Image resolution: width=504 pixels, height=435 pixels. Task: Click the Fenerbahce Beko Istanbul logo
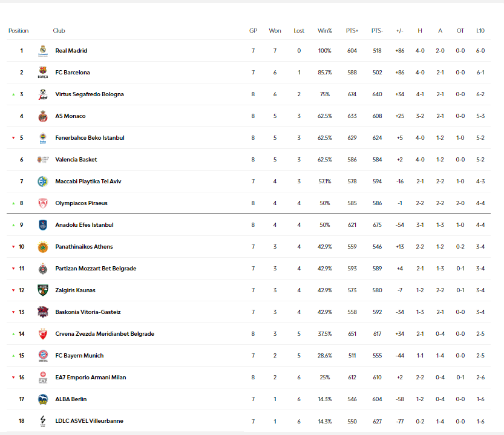coord(43,138)
